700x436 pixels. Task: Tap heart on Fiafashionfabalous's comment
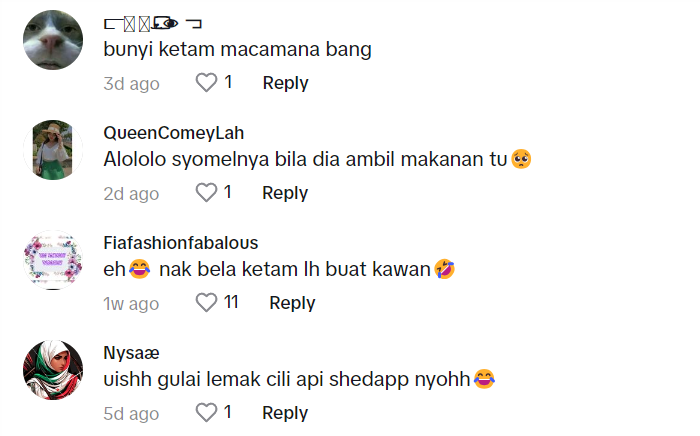pyautogui.click(x=206, y=303)
